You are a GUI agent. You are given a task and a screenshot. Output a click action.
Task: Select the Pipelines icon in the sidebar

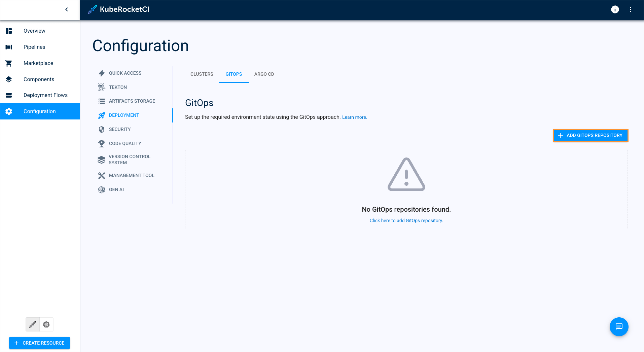pyautogui.click(x=8, y=47)
